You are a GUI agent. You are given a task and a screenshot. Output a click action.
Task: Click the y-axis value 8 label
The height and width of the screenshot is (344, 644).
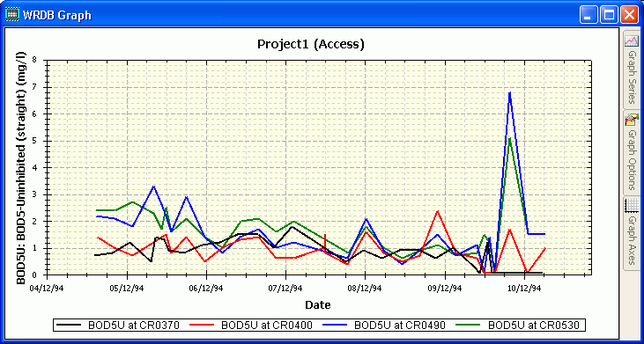pyautogui.click(x=34, y=61)
